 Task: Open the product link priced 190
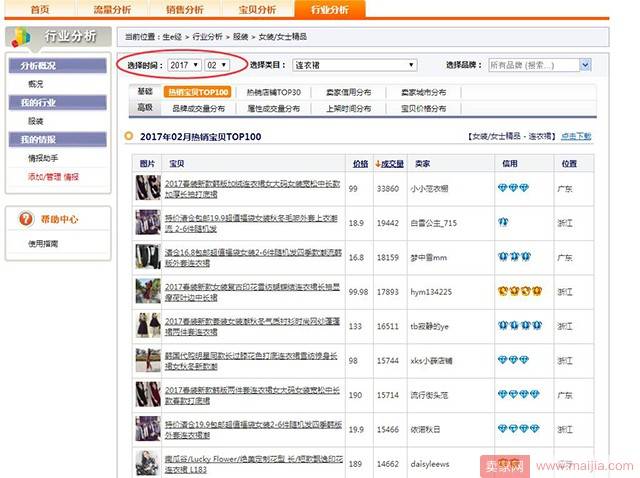pos(252,395)
